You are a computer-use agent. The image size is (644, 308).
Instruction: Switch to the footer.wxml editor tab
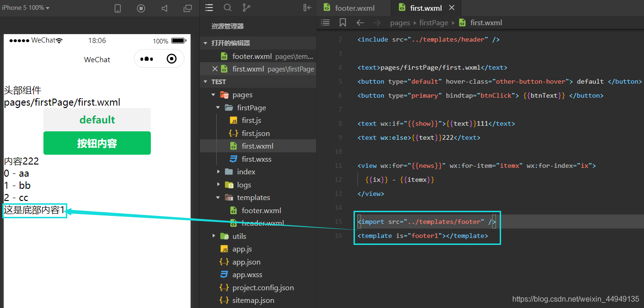click(x=354, y=8)
